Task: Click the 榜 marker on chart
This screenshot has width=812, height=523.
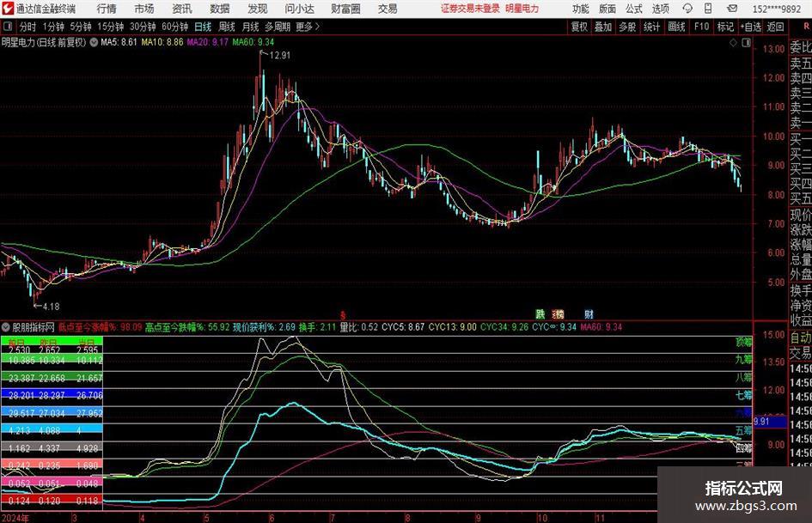Action: 558,313
